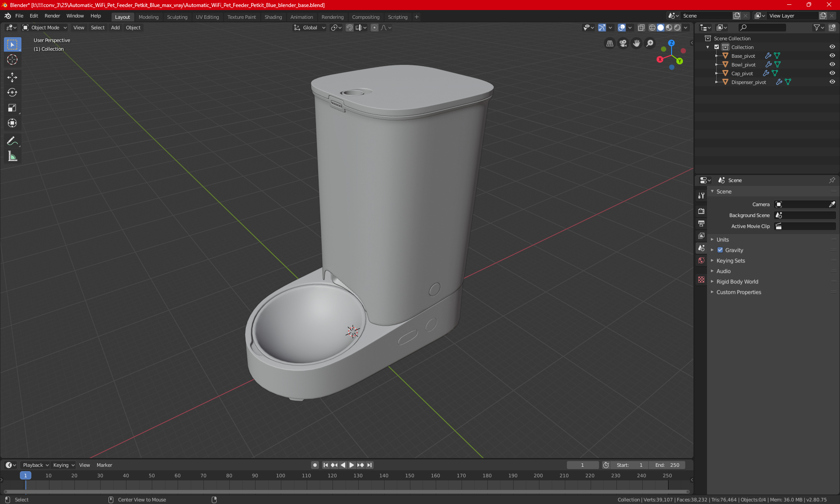The image size is (840, 504).
Task: Open Global transform orientation dropdown
Action: point(309,28)
